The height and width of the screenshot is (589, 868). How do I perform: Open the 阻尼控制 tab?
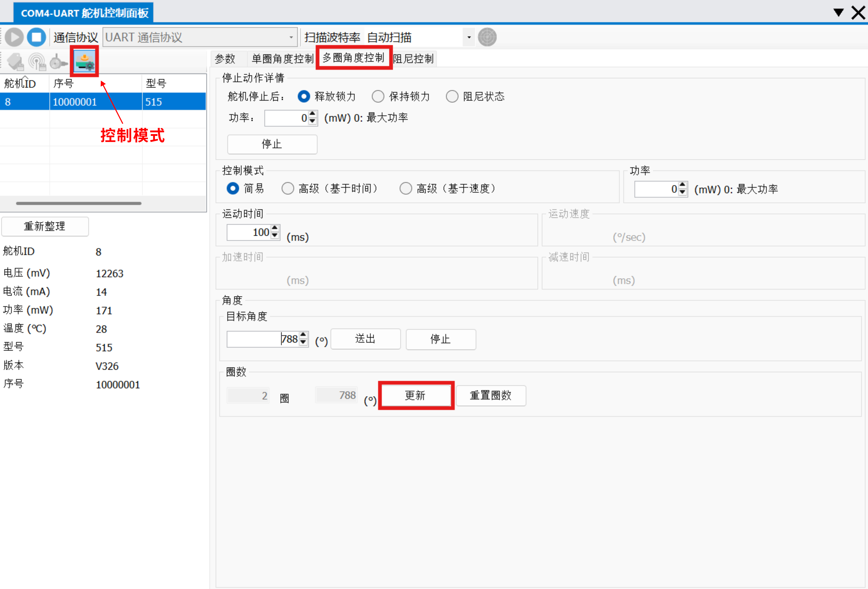(x=413, y=59)
